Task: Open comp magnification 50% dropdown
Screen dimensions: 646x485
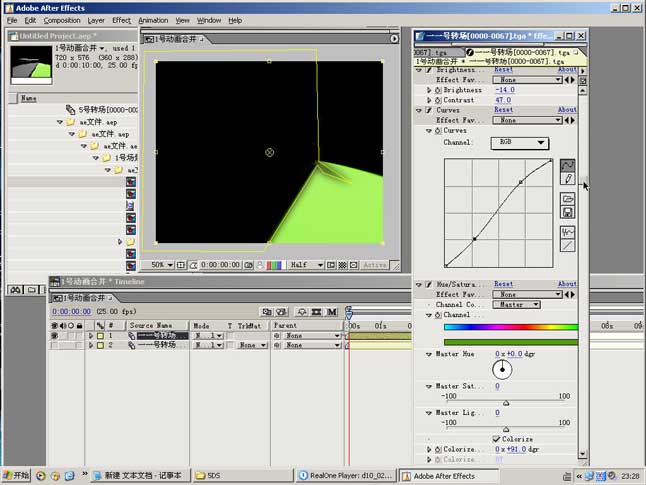Action: [x=161, y=265]
